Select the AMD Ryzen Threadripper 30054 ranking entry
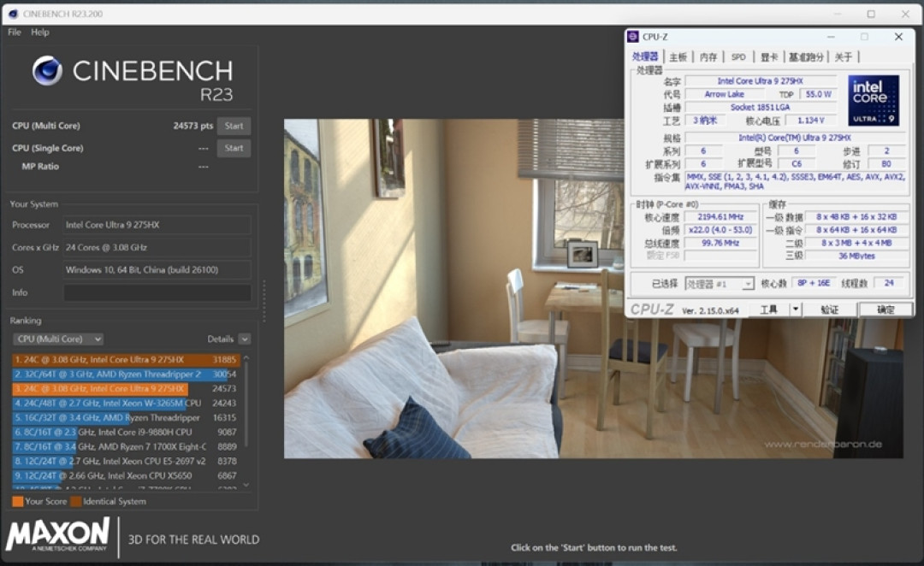Image resolution: width=924 pixels, height=566 pixels. (124, 374)
